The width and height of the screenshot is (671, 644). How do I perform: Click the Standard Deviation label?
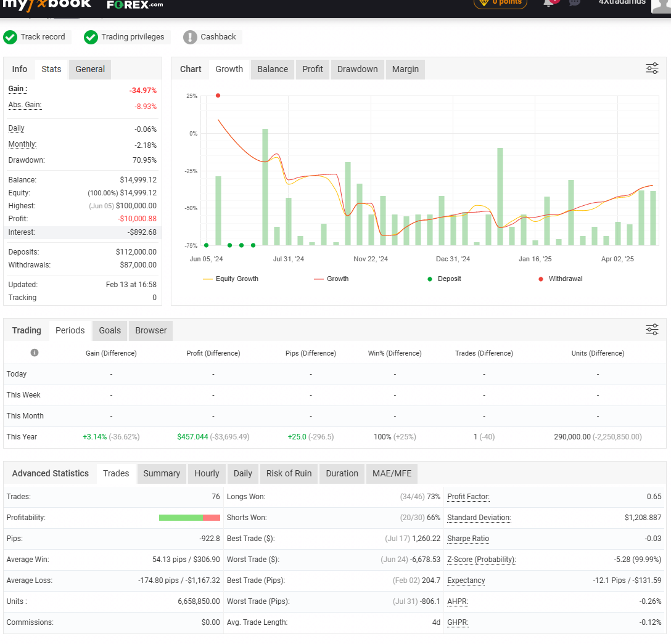[479, 518]
